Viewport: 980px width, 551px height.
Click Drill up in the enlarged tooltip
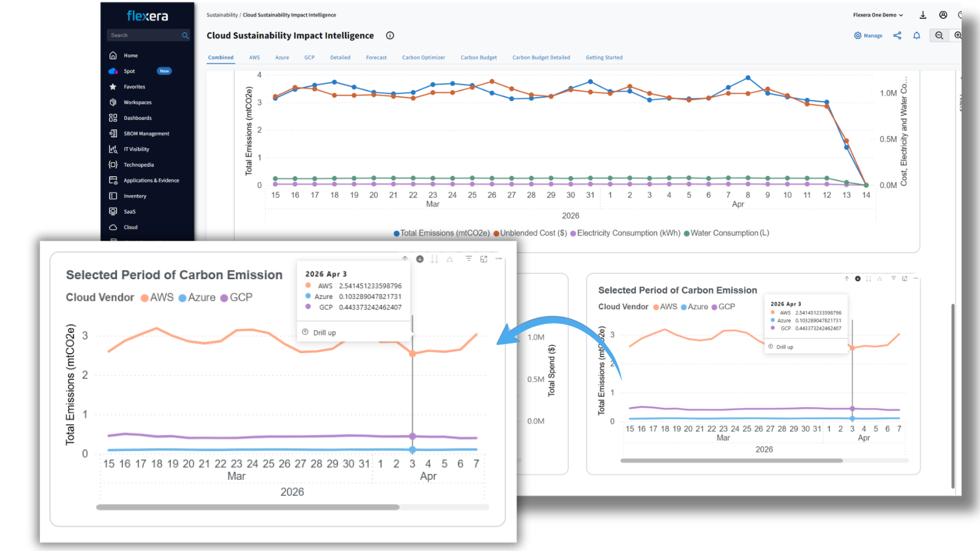click(x=324, y=333)
